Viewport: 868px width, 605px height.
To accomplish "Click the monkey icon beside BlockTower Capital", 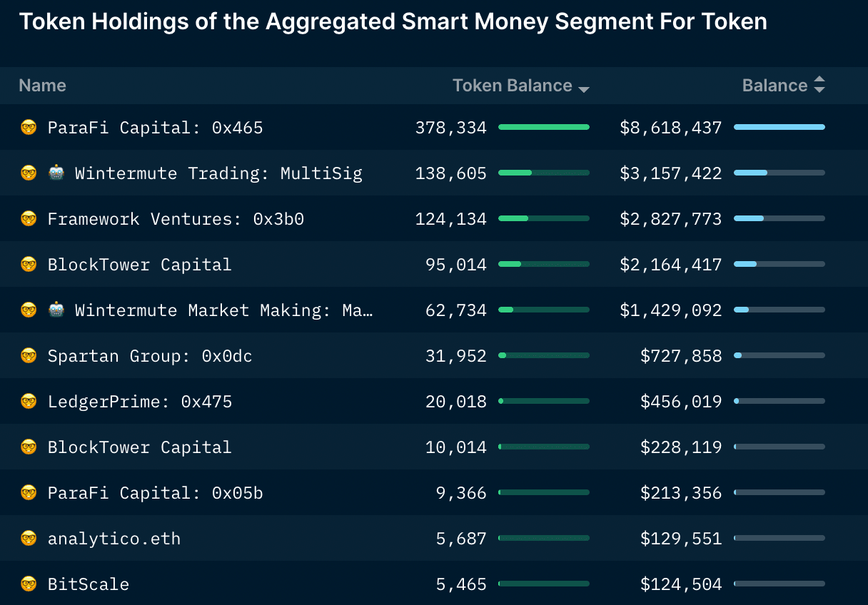I will 29,264.
